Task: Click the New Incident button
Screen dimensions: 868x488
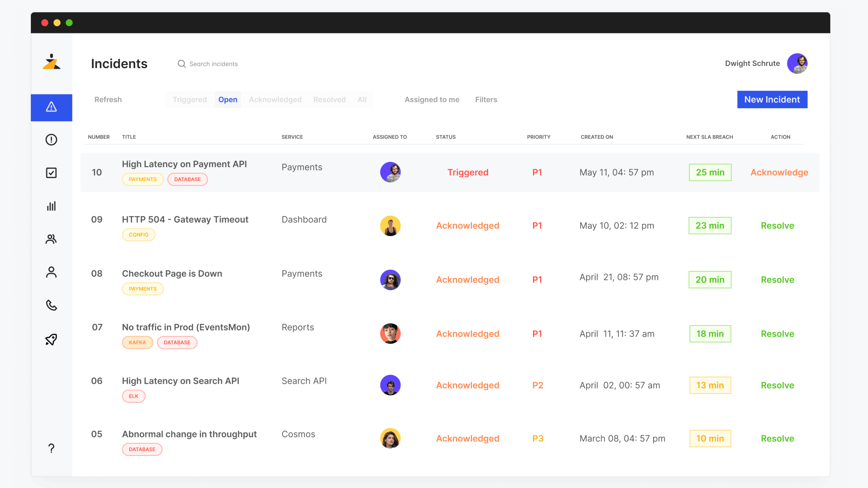Action: (772, 100)
